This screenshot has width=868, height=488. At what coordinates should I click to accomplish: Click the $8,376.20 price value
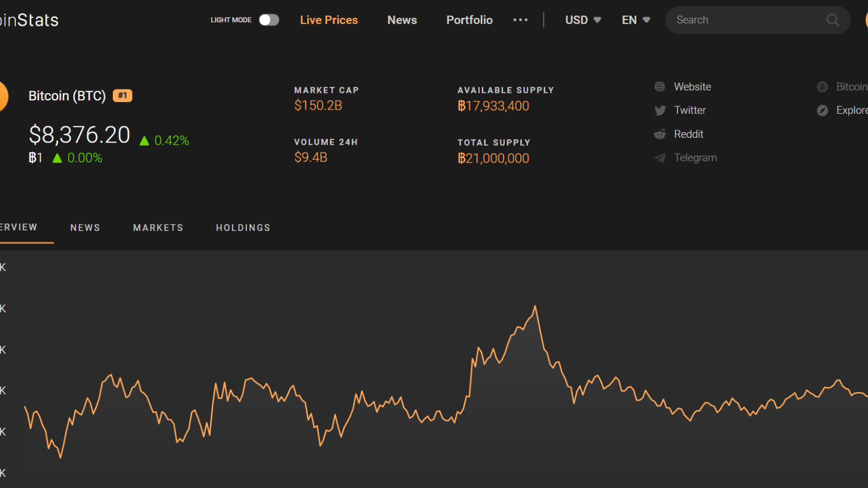coord(79,134)
